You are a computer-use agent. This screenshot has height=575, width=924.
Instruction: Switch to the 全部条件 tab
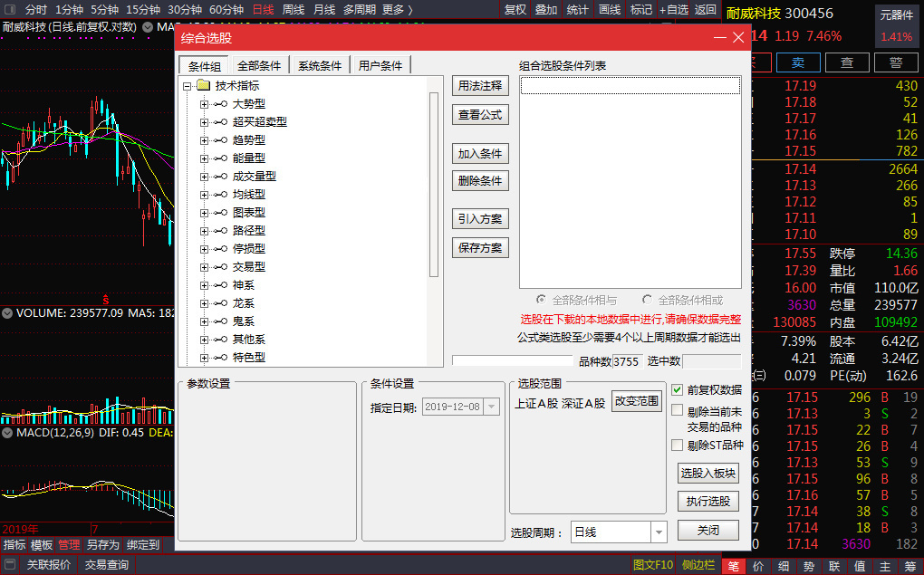pyautogui.click(x=260, y=65)
